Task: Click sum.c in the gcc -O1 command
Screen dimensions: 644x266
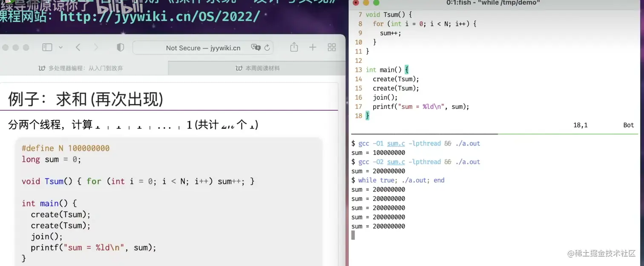Action: coord(396,143)
